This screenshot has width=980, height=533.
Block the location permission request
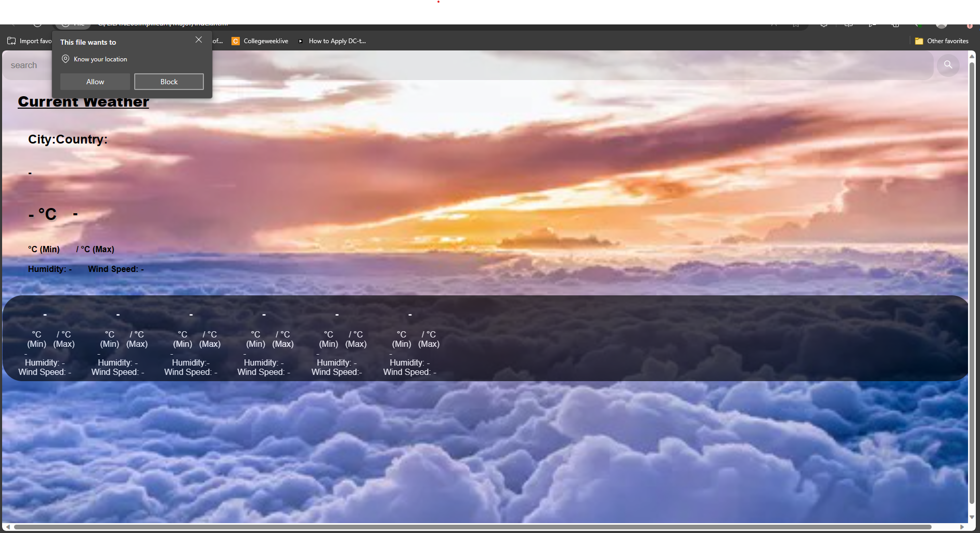tap(169, 81)
